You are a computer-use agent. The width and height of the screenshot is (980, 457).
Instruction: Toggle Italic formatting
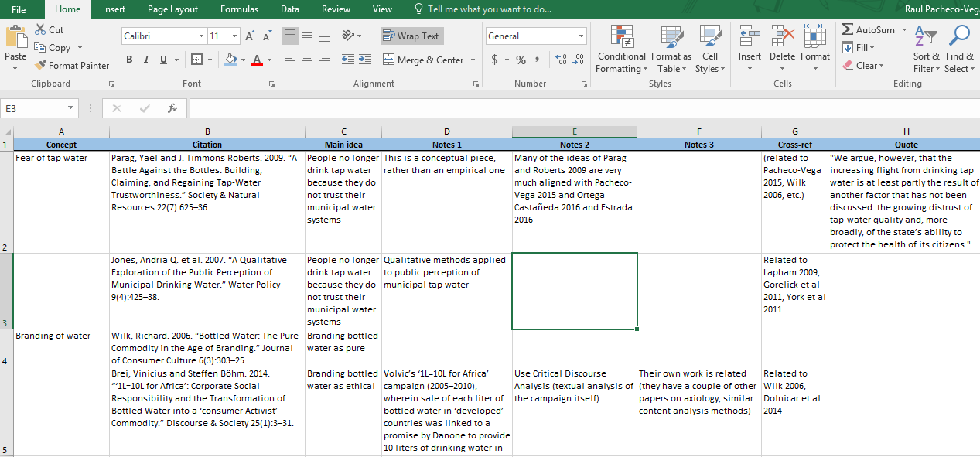coord(145,59)
